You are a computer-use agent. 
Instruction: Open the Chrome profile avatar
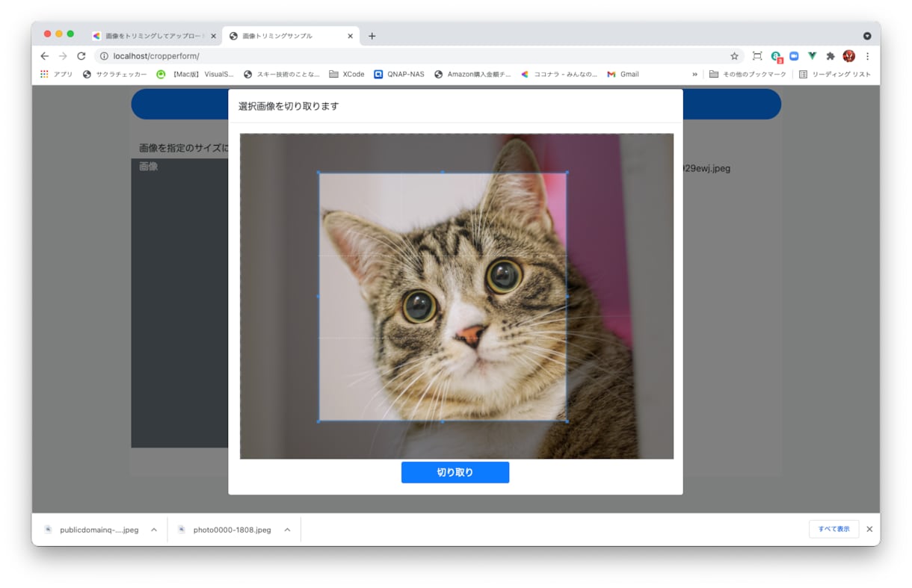tap(848, 56)
